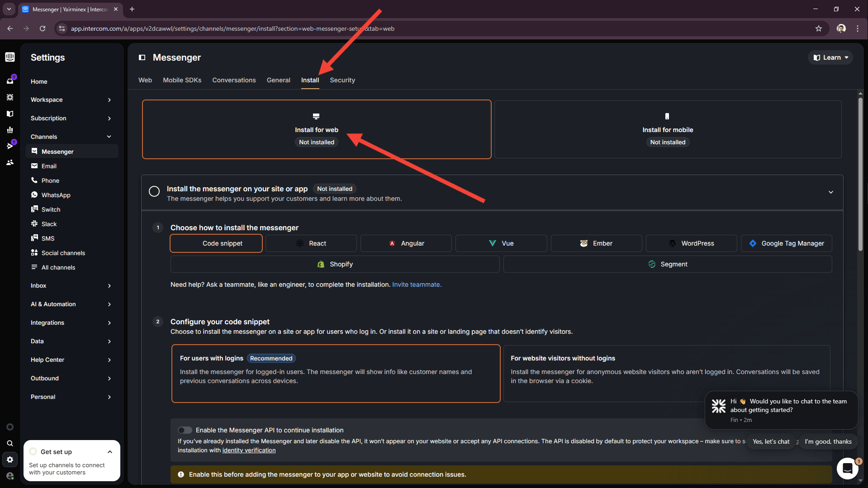The width and height of the screenshot is (868, 488).
Task: Expand the Help Center settings section
Action: point(72,360)
